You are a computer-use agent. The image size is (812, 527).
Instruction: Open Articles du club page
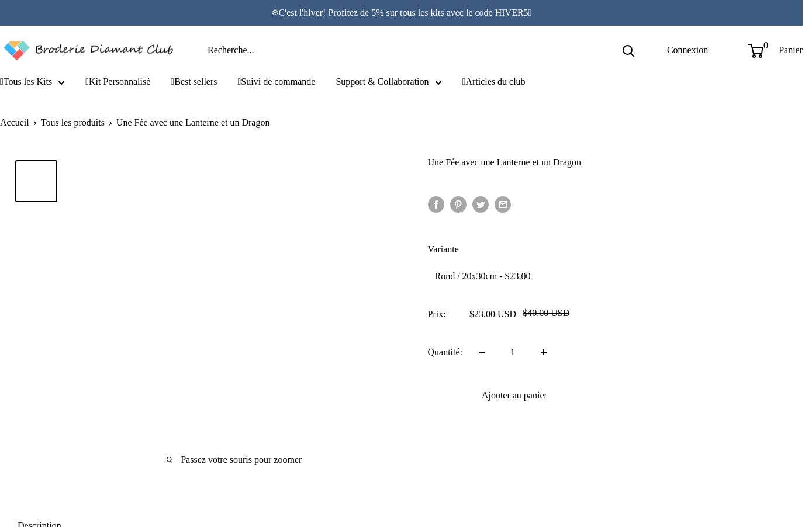[x=494, y=82]
